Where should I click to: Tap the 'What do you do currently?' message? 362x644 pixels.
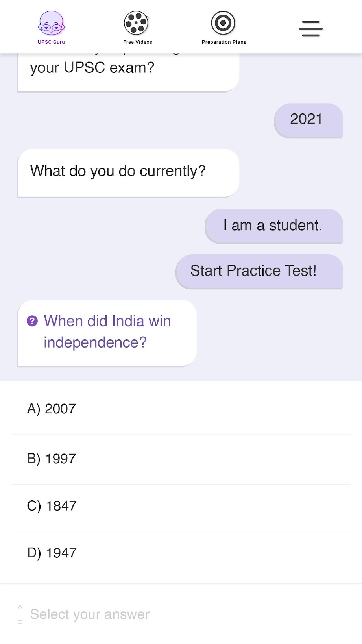point(128,172)
